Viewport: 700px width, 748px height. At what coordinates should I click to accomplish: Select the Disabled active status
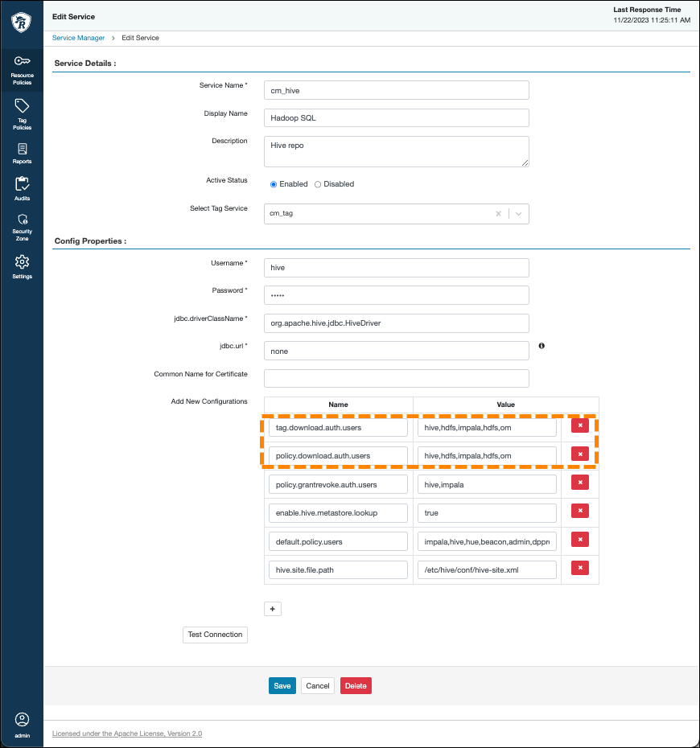pyautogui.click(x=318, y=184)
